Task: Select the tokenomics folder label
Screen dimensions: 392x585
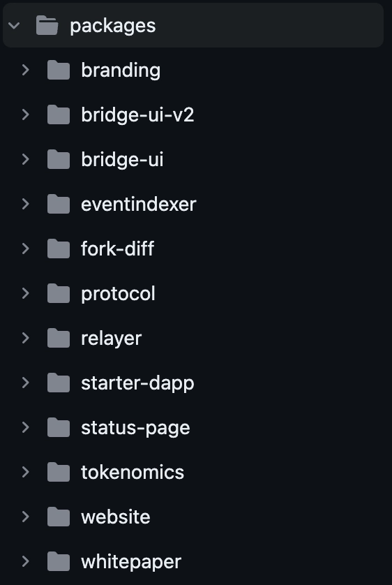Action: coord(133,472)
